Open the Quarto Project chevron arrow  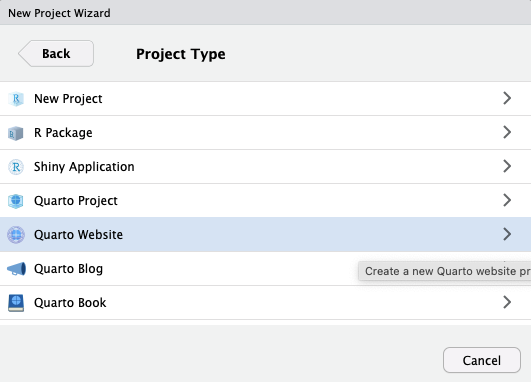(507, 200)
